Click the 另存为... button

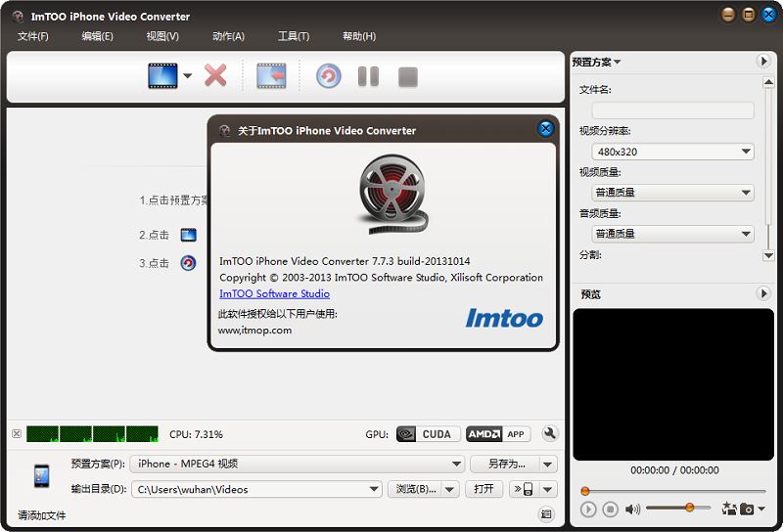tap(505, 464)
